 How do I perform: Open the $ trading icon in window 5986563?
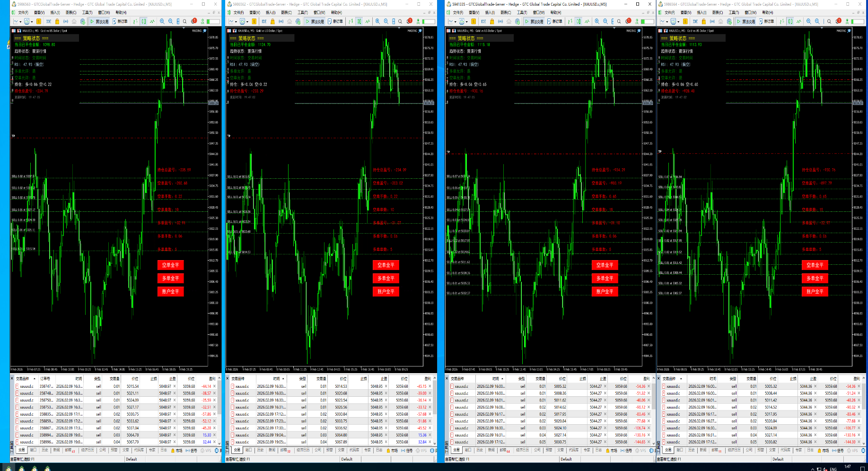pos(40,21)
